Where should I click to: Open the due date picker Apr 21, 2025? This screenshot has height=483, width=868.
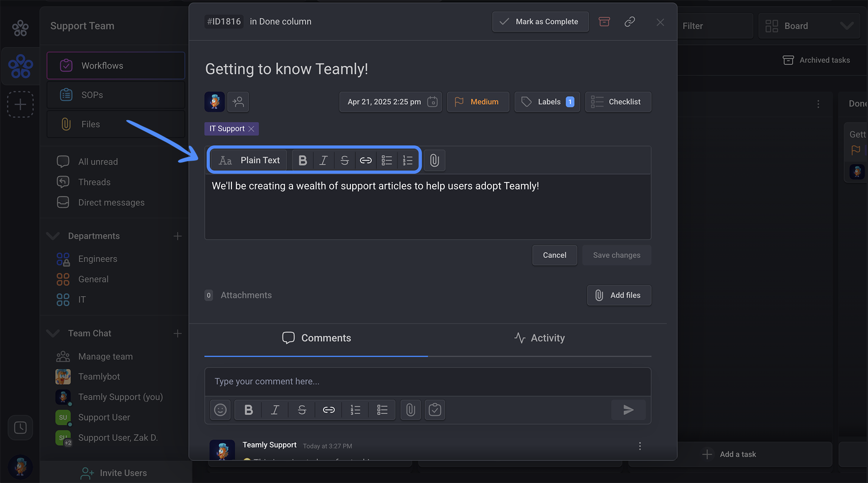click(x=390, y=102)
